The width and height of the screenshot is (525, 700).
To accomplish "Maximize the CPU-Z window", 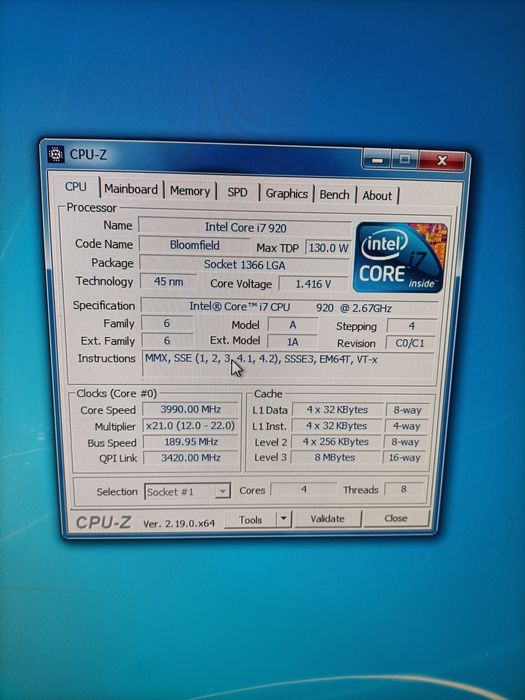I will (x=404, y=159).
